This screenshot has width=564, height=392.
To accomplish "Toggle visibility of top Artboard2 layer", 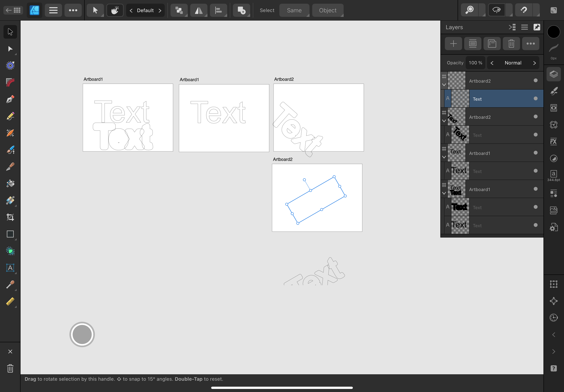I will (535, 81).
